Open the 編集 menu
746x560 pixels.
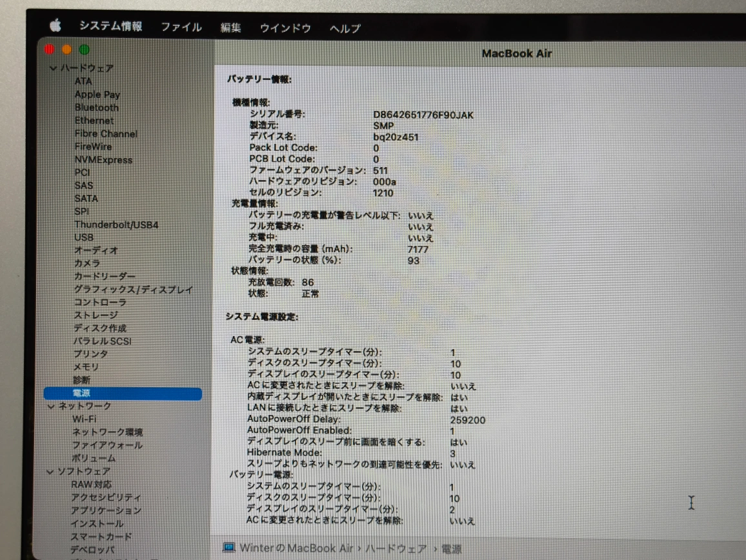pos(230,28)
